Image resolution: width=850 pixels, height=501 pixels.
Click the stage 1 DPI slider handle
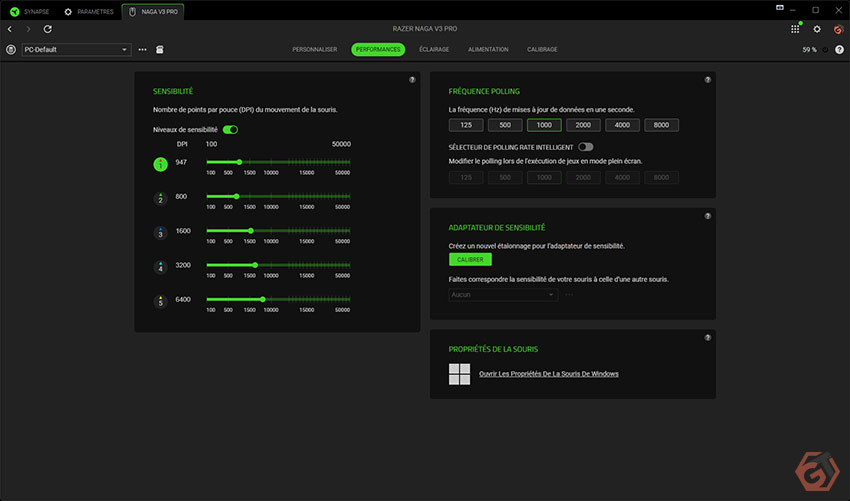(239, 162)
